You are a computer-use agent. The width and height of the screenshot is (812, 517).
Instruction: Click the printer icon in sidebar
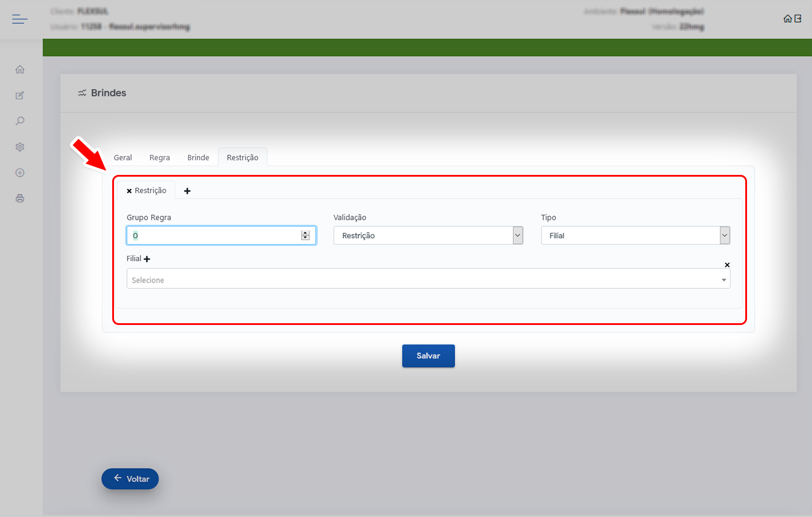(20, 199)
